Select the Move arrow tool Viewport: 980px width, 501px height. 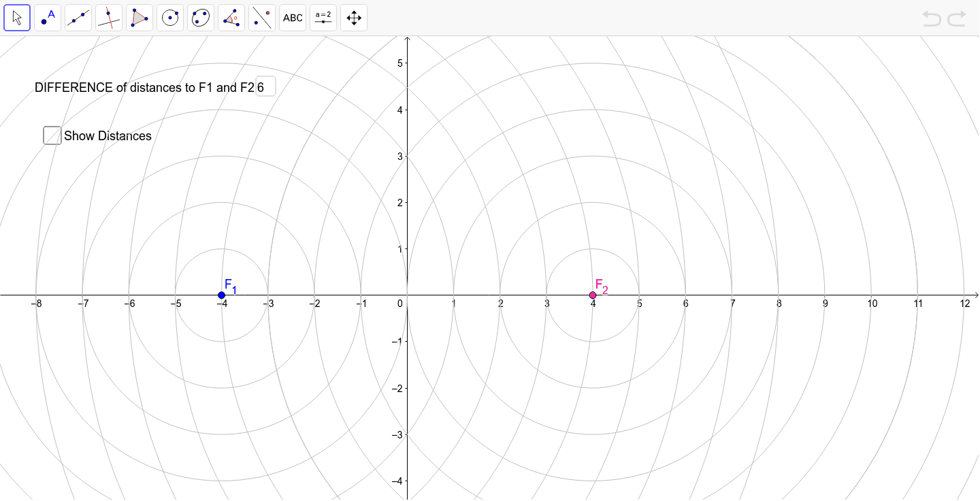click(17, 18)
